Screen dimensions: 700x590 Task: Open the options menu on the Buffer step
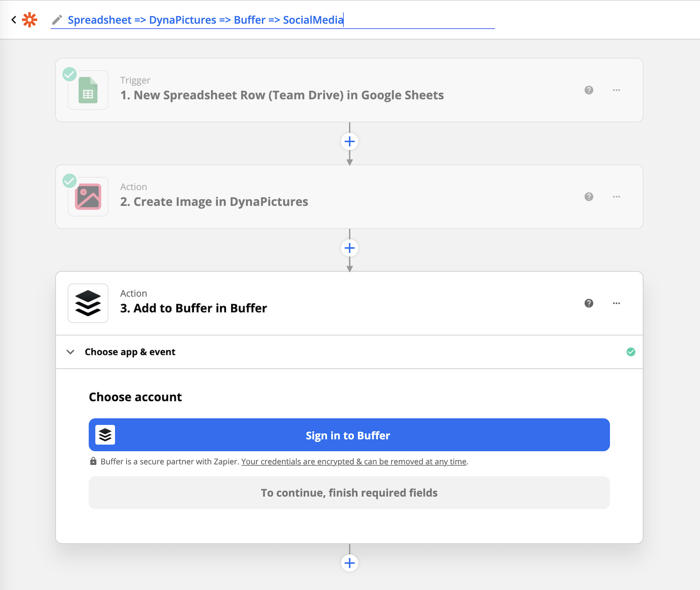point(616,303)
